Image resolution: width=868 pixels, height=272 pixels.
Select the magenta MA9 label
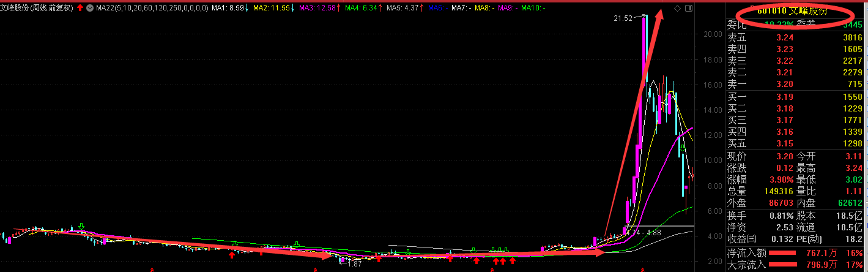pyautogui.click(x=506, y=8)
